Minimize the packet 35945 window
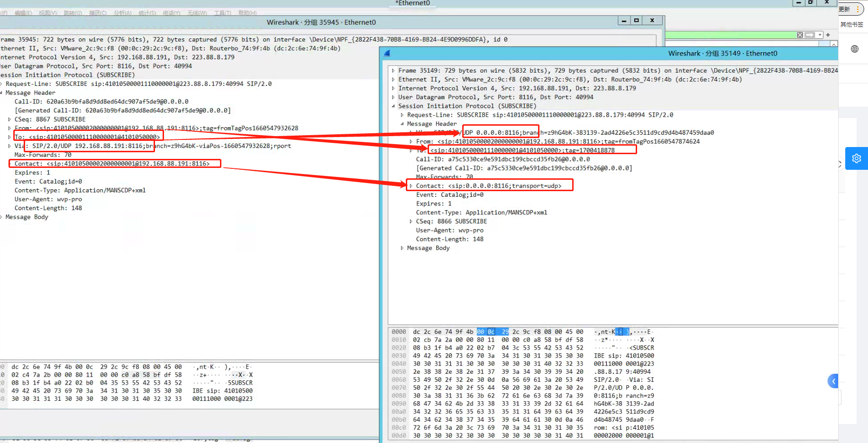The height and width of the screenshot is (443, 868). pyautogui.click(x=624, y=20)
